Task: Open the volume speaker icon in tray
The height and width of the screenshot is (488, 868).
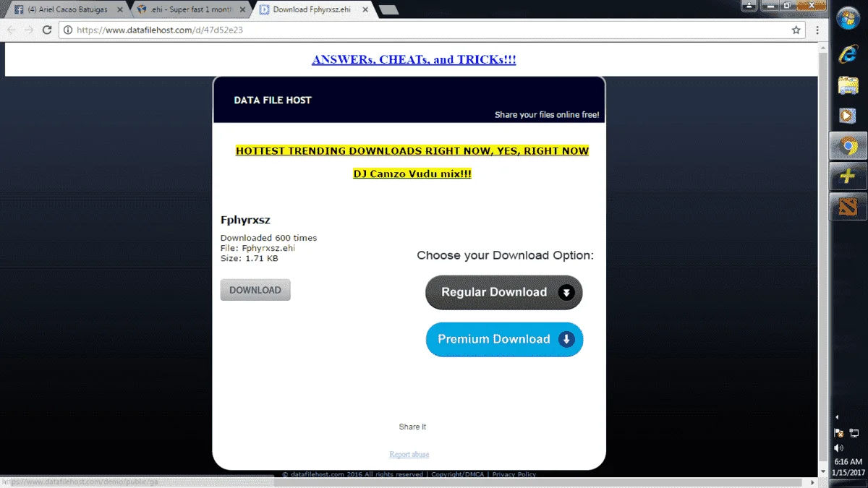Action: pyautogui.click(x=838, y=448)
